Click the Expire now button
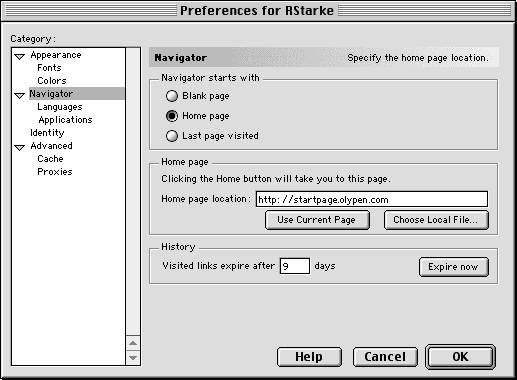Screen dimensions: 517x380 pos(454,267)
